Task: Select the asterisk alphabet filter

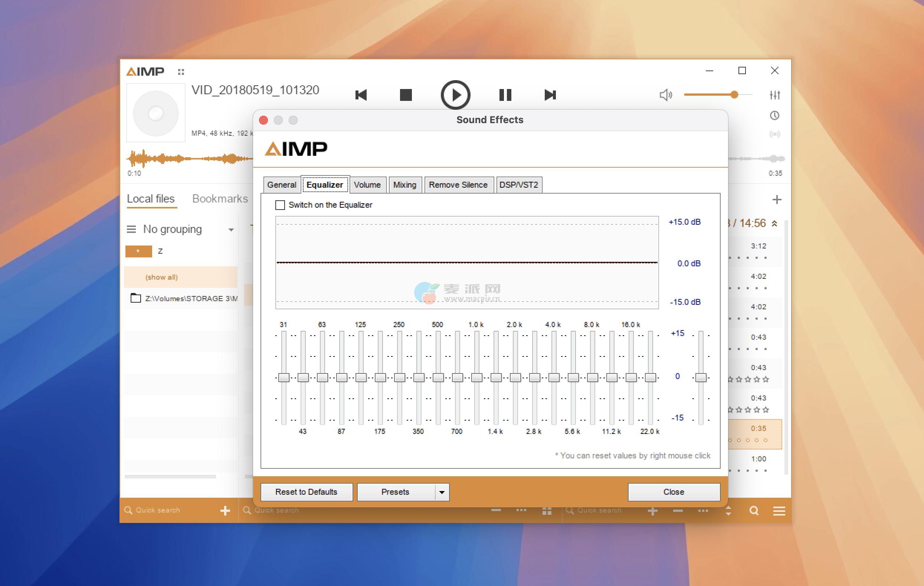Action: (138, 251)
